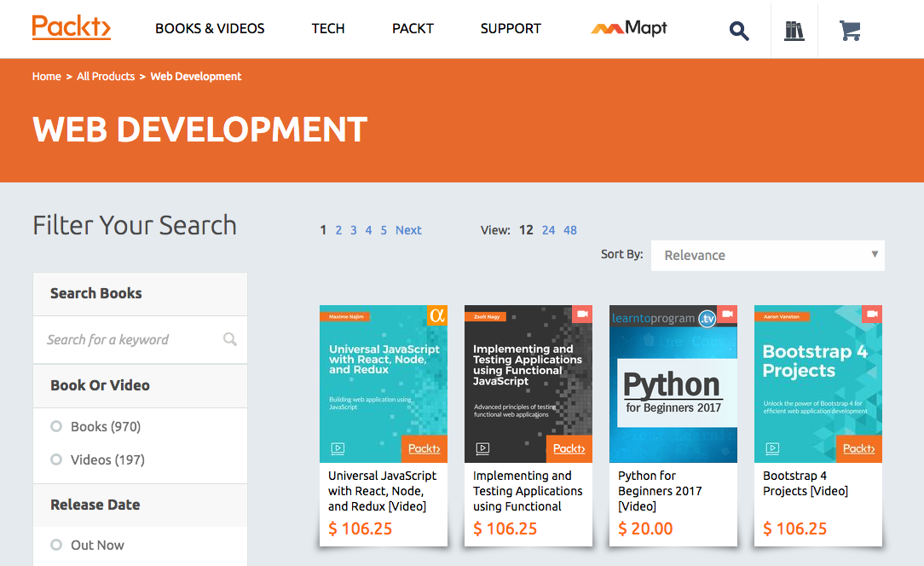Viewport: 924px width, 566px height.
Task: Open the Packt menu item
Action: tap(413, 28)
